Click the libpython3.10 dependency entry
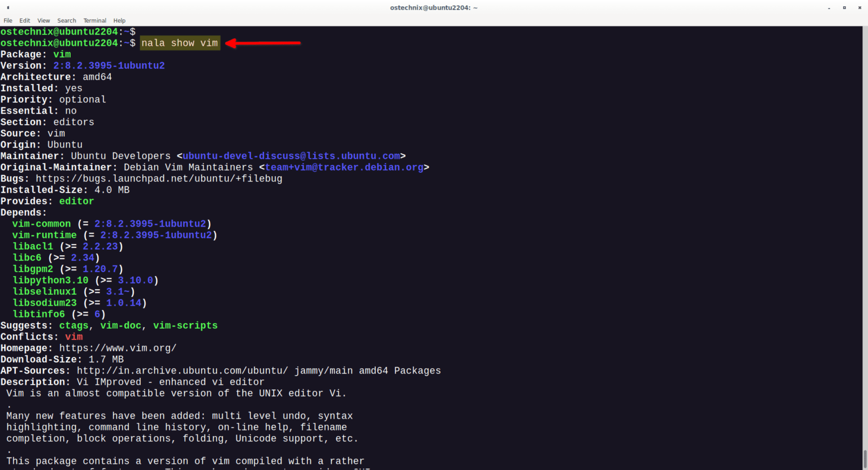 [50, 280]
